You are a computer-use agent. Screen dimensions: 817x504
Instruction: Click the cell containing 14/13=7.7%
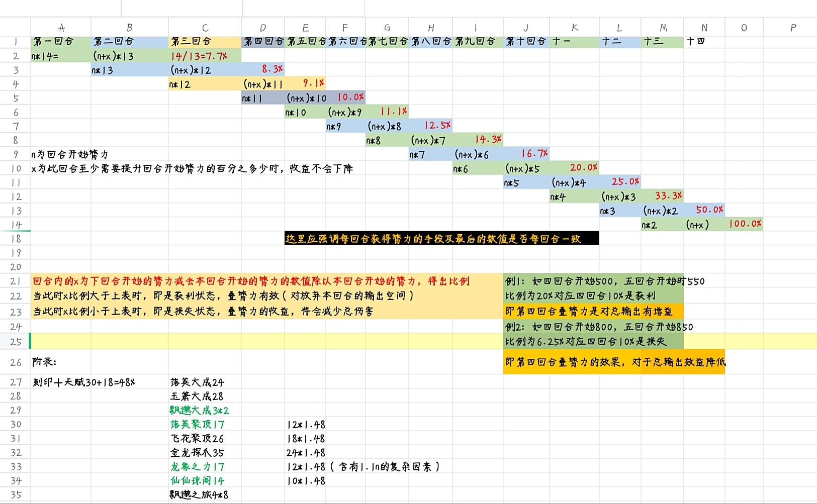(x=205, y=56)
